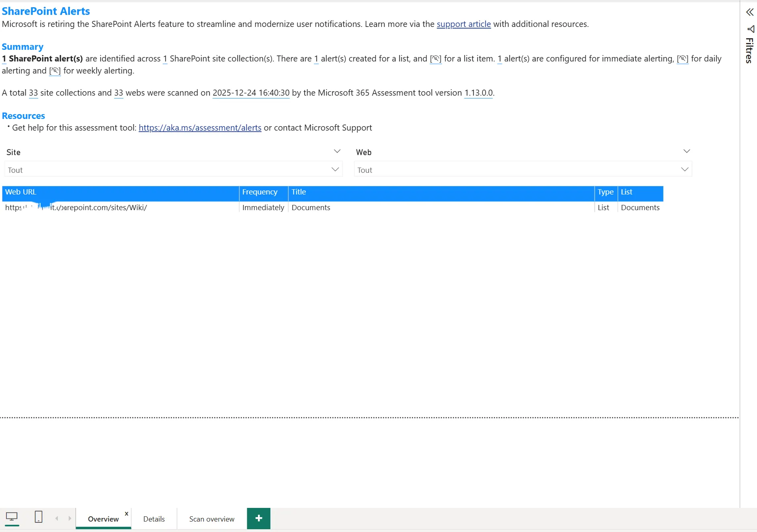Close the Overview page tab
The height and width of the screenshot is (532, 757).
(x=127, y=514)
